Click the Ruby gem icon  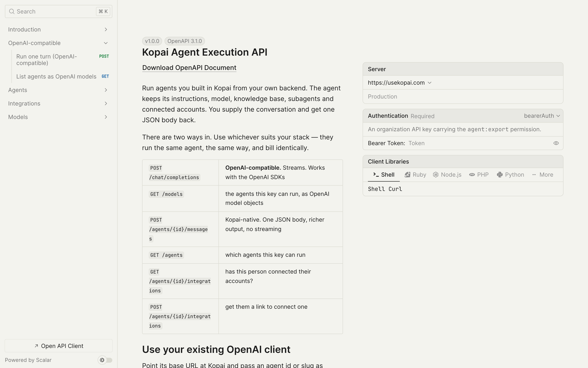pyautogui.click(x=408, y=175)
